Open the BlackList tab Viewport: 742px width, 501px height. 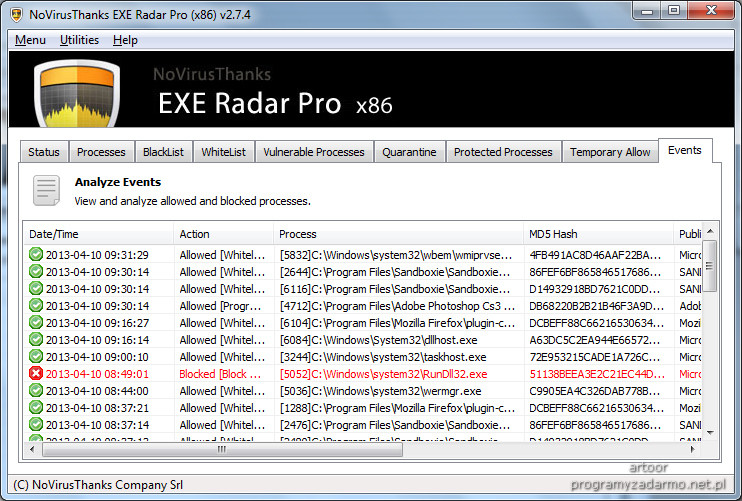click(163, 152)
